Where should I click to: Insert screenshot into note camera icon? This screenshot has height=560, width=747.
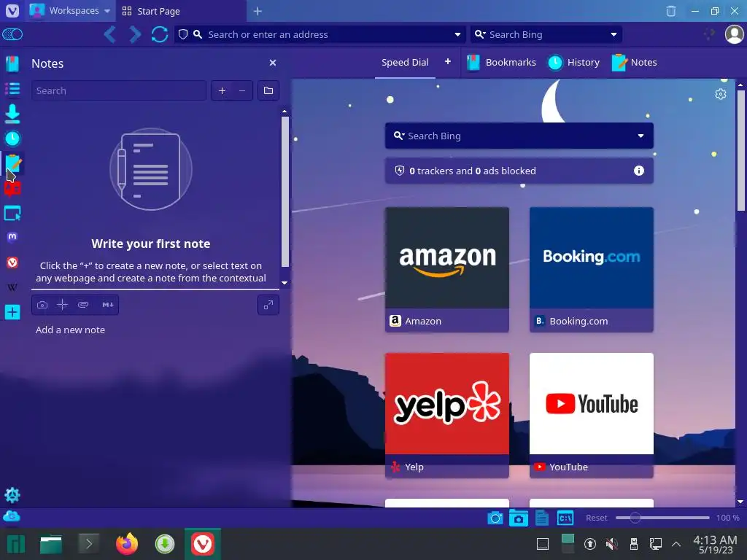point(42,305)
